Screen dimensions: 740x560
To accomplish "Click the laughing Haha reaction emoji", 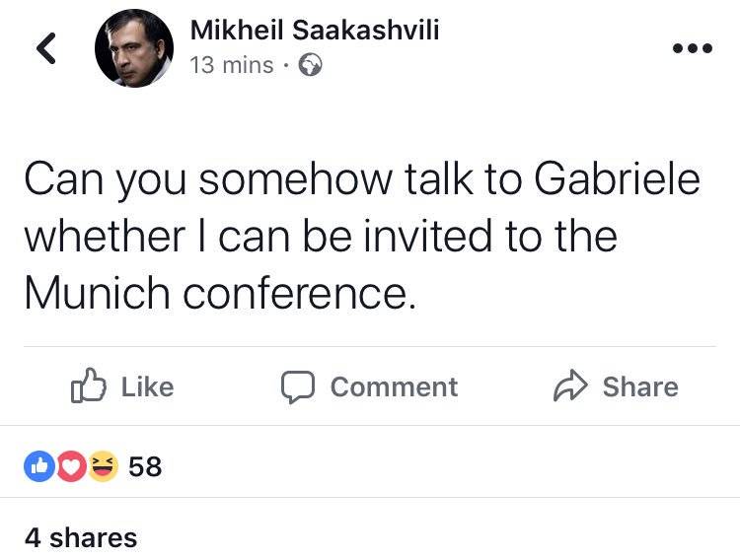I will tap(101, 465).
